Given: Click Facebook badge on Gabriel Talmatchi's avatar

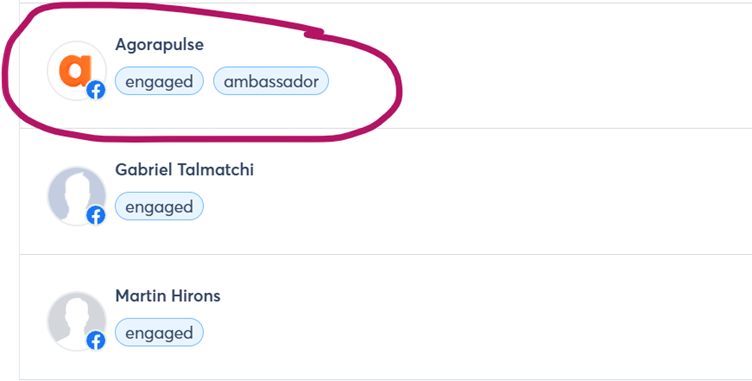Looking at the screenshot, I should [x=96, y=216].
